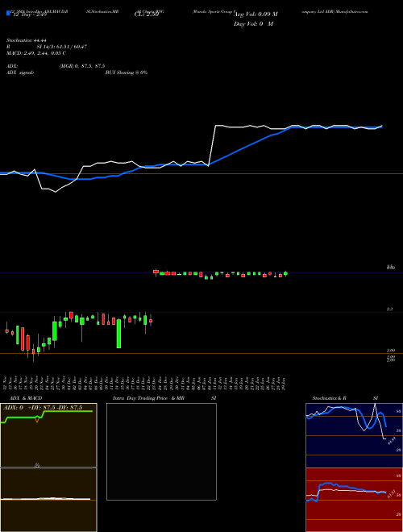Click the 'Avg Vol: 0.09 M' label
403x532 pixels.
pos(256,15)
